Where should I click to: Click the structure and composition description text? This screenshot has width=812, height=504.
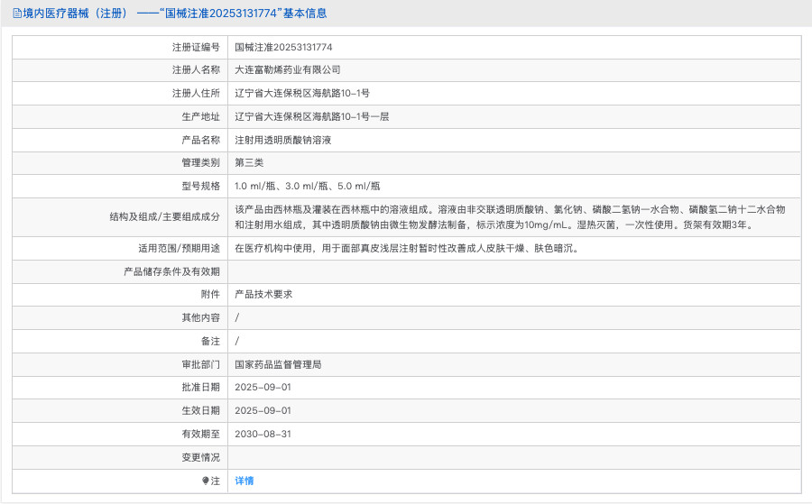(510, 217)
